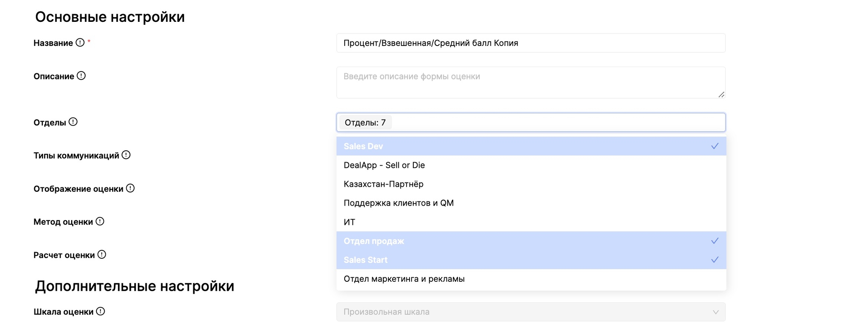The height and width of the screenshot is (328, 868).
Task: Select Поддержка клиентов и QM option
Action: click(x=399, y=203)
